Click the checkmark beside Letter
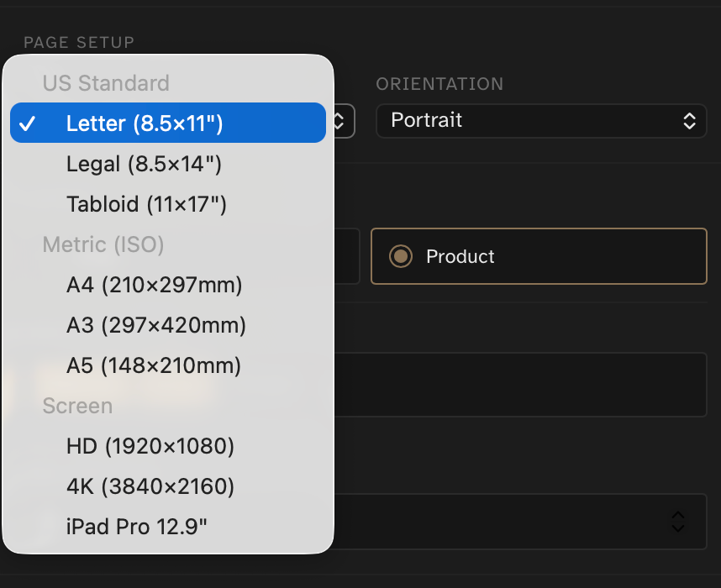 pos(29,122)
